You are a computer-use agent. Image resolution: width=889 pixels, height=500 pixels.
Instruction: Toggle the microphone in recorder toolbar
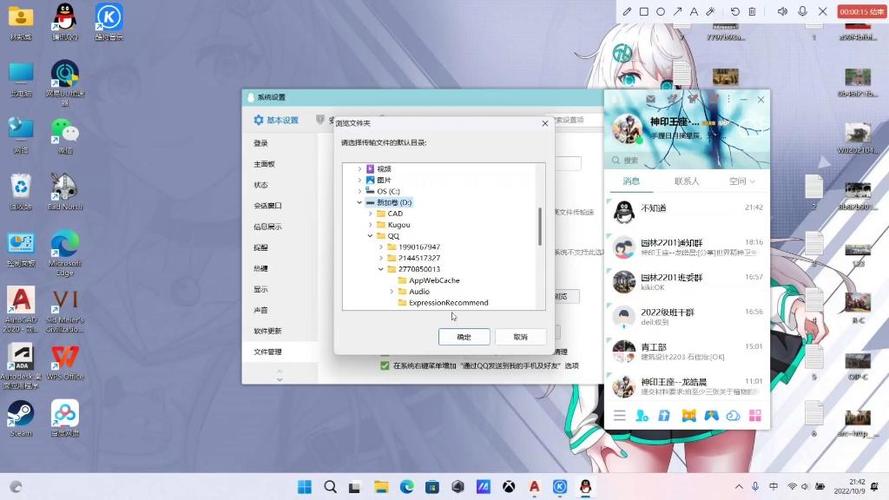pos(802,11)
